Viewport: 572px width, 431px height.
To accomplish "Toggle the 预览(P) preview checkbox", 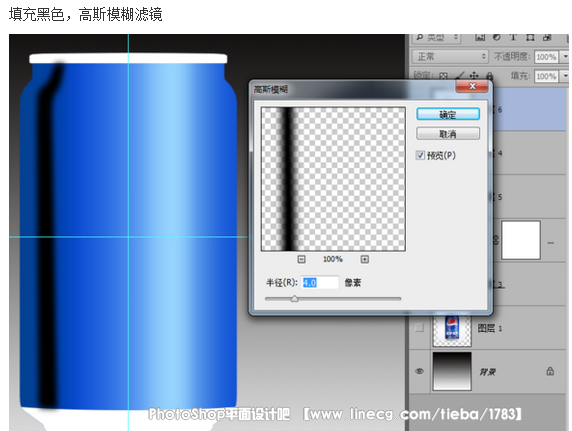I will (420, 155).
